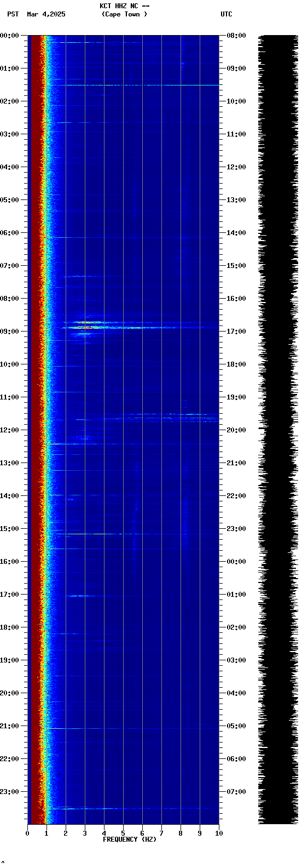Click 08:00 on the UTC axis
The height and width of the screenshot is (868, 302).
click(236, 36)
